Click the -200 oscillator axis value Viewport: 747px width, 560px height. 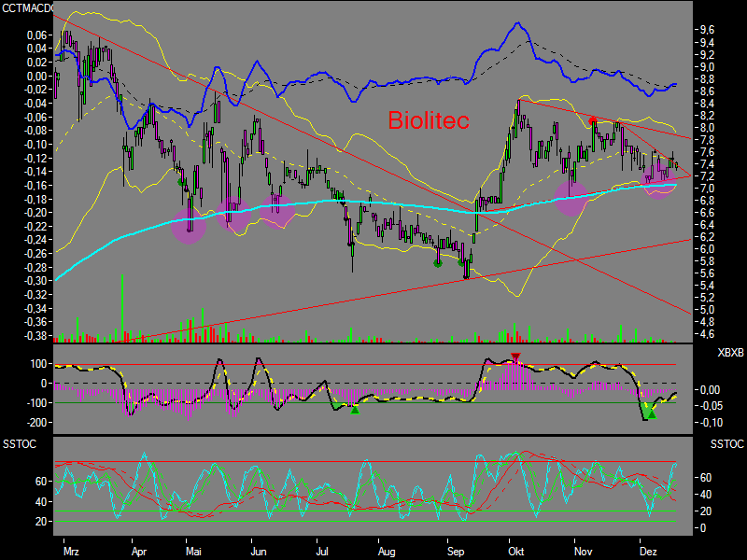[x=36, y=423]
